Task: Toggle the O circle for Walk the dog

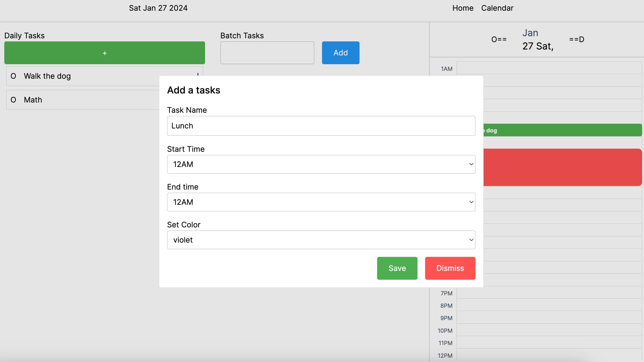Action: 13,76
